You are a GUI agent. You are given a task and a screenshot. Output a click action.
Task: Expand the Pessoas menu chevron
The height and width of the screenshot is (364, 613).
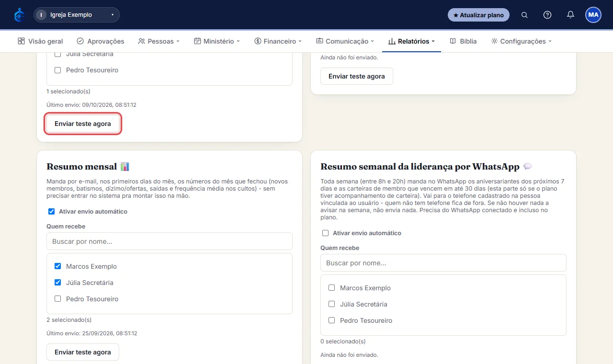click(x=178, y=41)
